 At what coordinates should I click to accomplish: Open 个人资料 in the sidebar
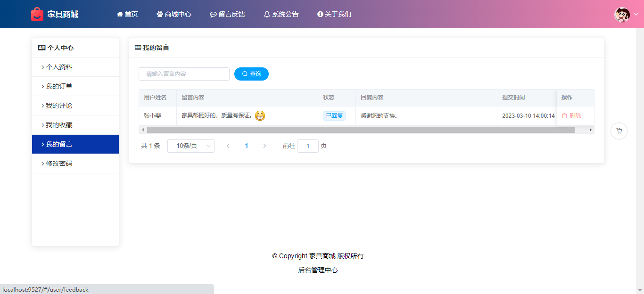pos(59,67)
